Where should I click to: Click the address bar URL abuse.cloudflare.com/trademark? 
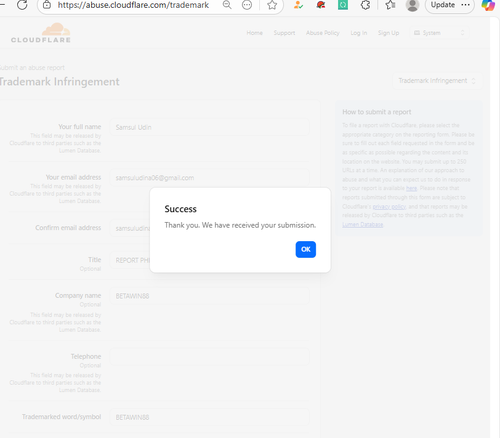133,5
